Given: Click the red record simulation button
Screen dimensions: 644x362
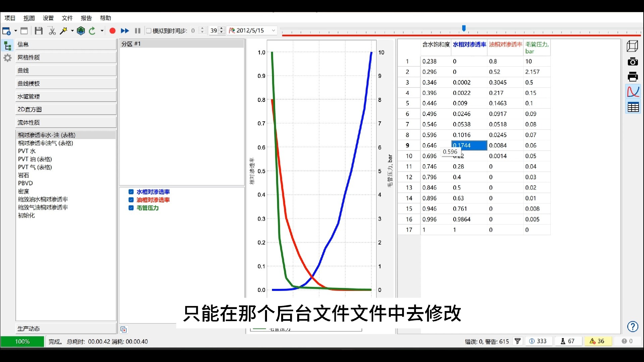Looking at the screenshot, I should click(112, 31).
